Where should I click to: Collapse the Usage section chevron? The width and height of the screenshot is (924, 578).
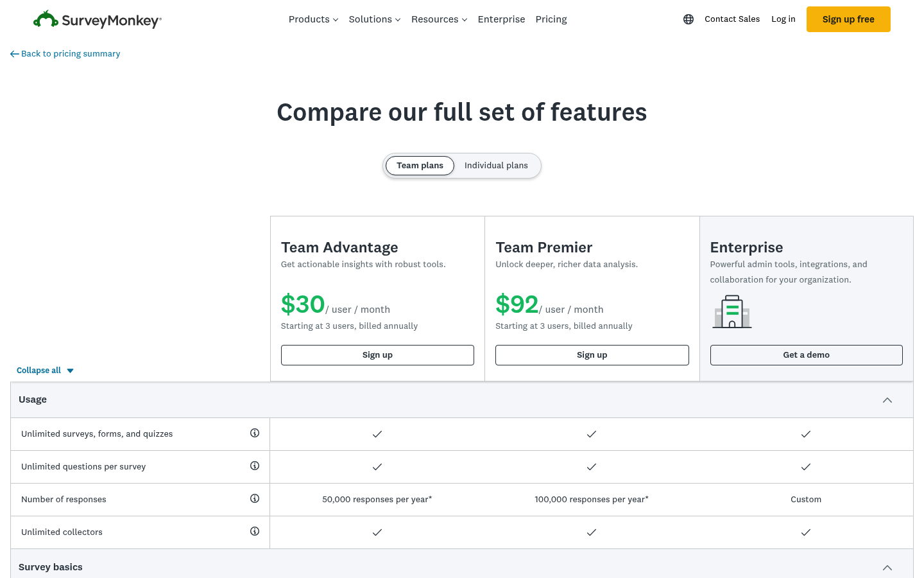pyautogui.click(x=887, y=400)
